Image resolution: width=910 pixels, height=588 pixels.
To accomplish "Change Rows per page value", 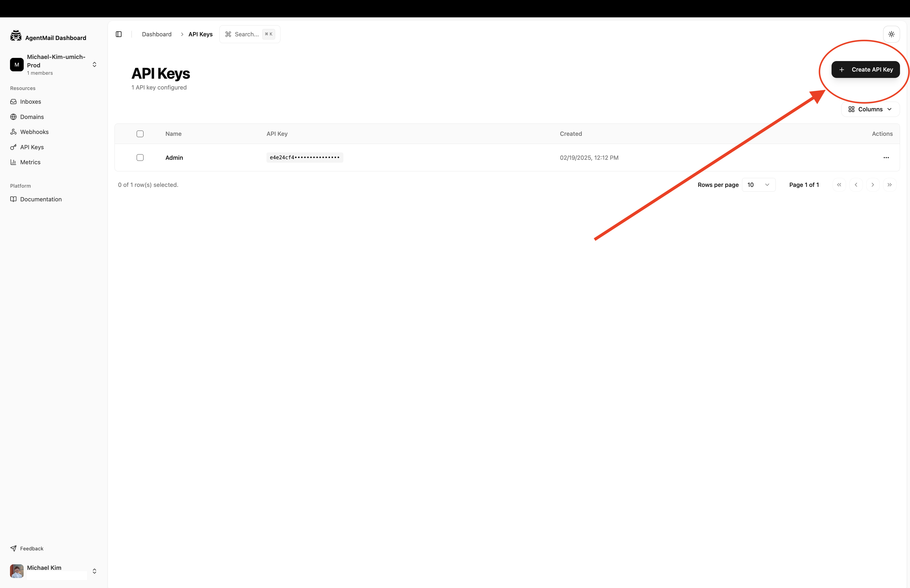I will [x=758, y=185].
